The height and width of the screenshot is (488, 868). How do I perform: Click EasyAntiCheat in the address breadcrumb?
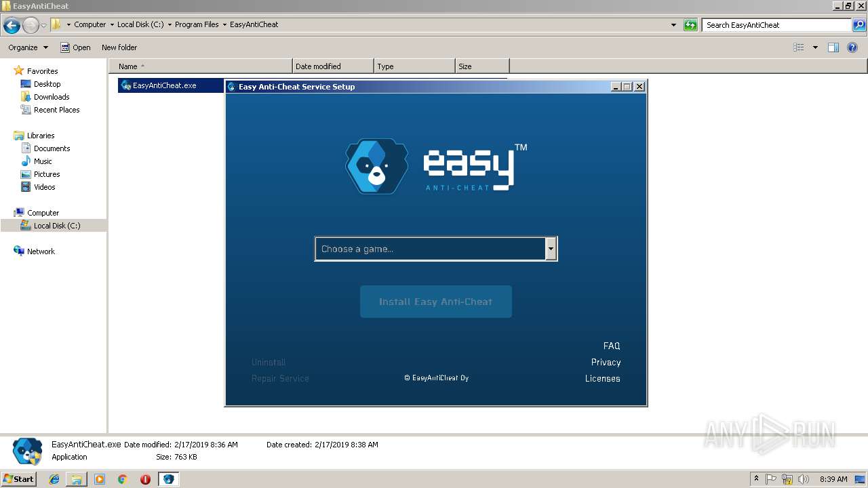point(254,24)
